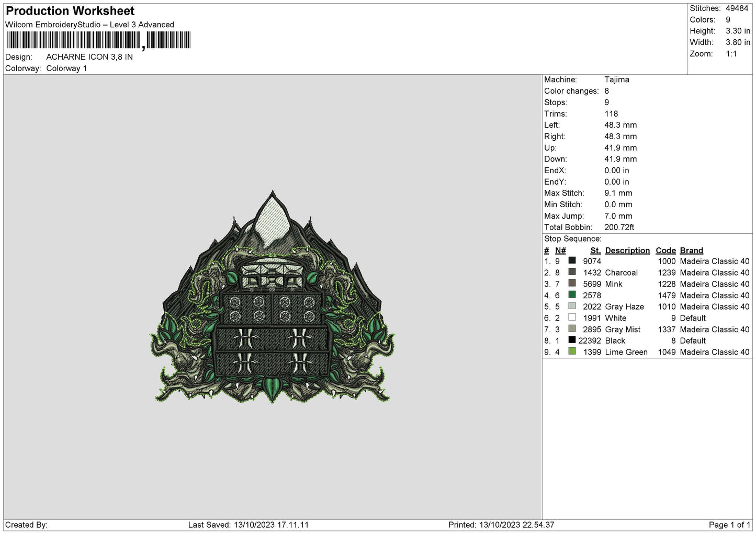Click the stitch count 2578
The image size is (756, 534).
[592, 296]
